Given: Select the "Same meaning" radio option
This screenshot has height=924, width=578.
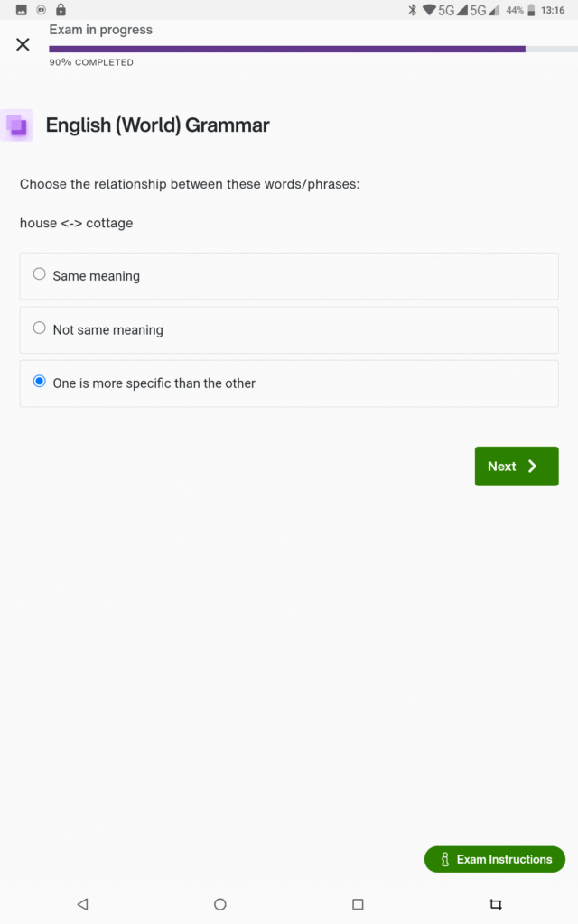Looking at the screenshot, I should (40, 274).
